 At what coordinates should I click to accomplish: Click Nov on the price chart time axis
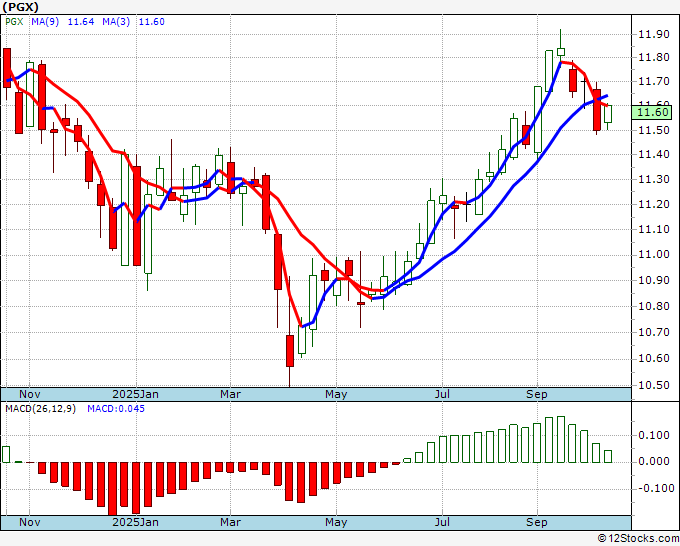[x=29, y=394]
